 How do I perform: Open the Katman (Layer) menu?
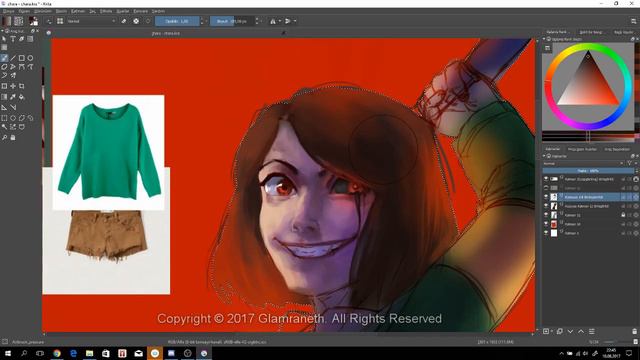(78, 11)
